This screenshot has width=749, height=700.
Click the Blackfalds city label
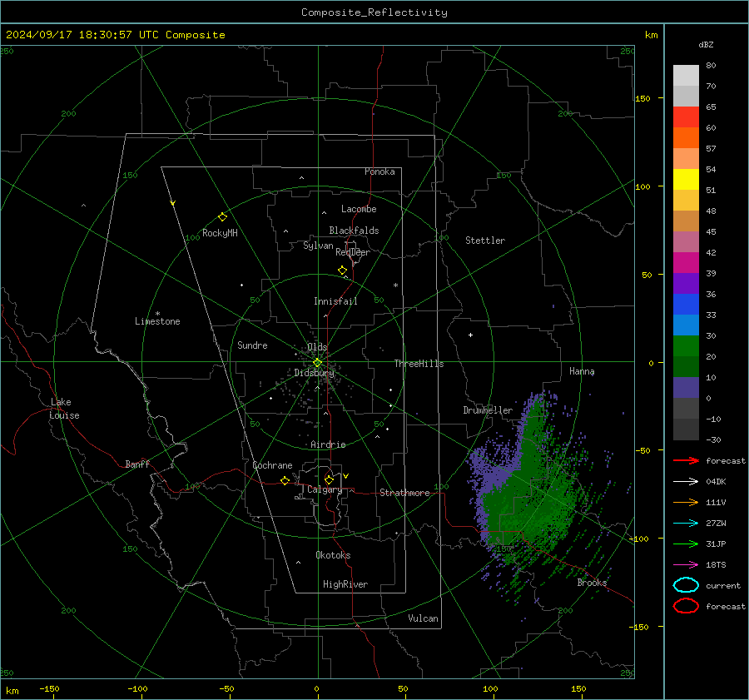click(x=354, y=231)
